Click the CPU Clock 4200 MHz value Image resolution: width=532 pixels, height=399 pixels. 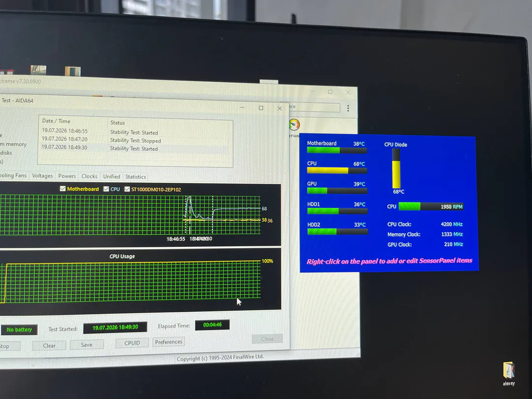[451, 224]
